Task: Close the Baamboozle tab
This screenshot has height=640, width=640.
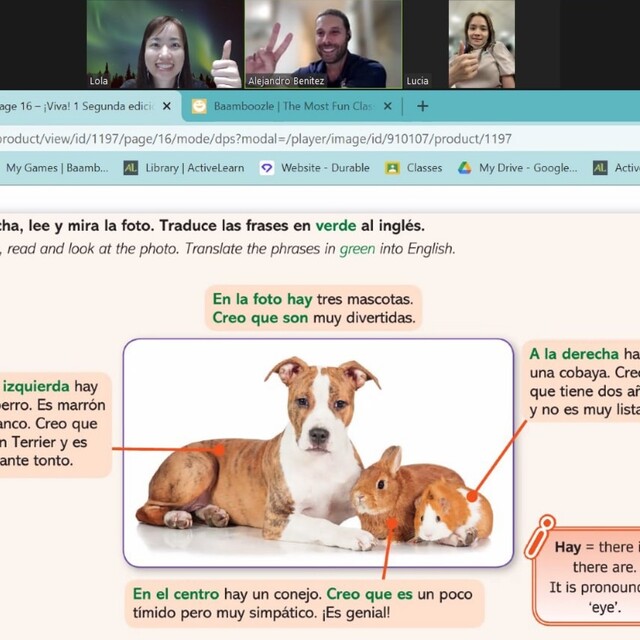Action: (387, 106)
